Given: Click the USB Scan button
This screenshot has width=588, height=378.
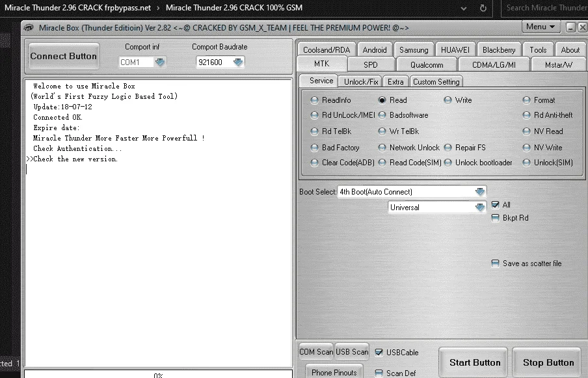Looking at the screenshot, I should (x=352, y=352).
